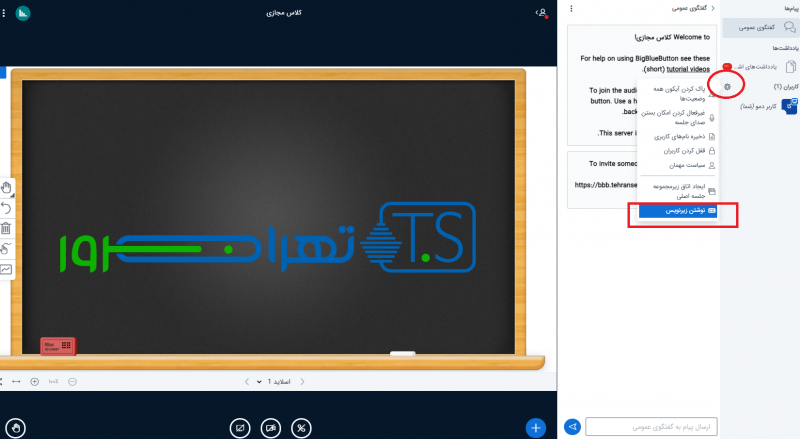Toggle the share screen button
The height and width of the screenshot is (439, 800).
[x=239, y=427]
